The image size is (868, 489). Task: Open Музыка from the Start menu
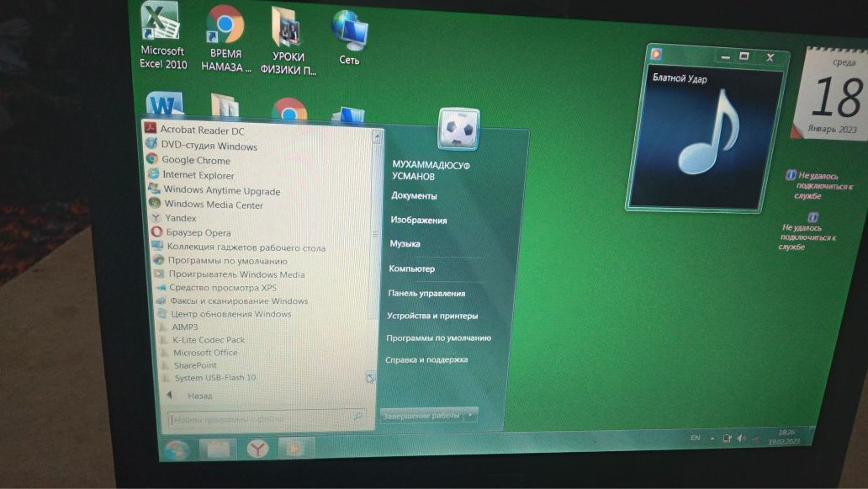405,244
